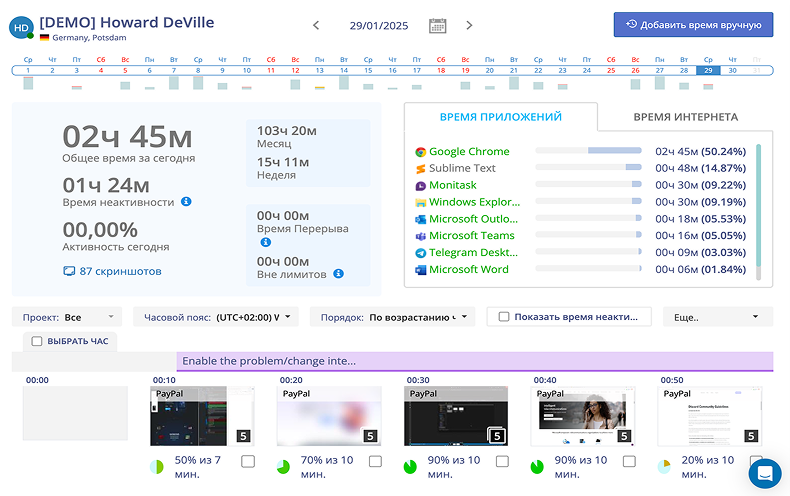This screenshot has height=496, width=790.
Task: Click the 00:50 activity pie icon
Action: (664, 467)
